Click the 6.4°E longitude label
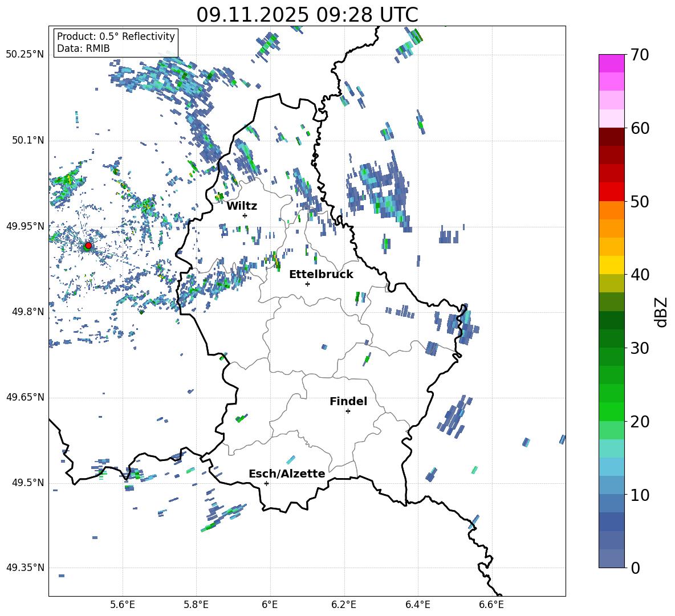 click(x=417, y=605)
